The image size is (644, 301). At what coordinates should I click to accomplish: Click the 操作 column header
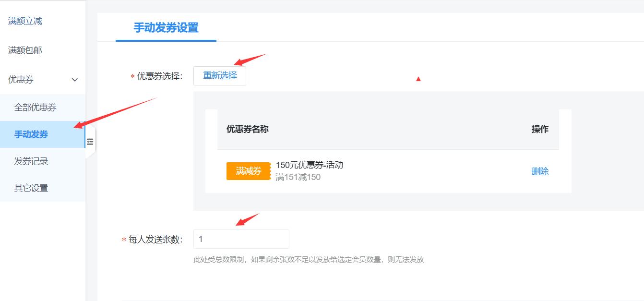(540, 129)
